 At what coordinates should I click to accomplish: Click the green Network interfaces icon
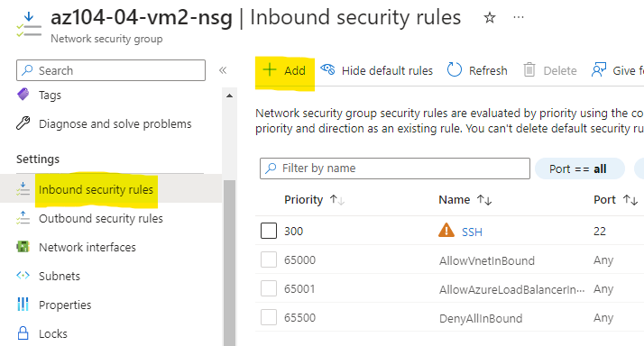click(x=23, y=247)
